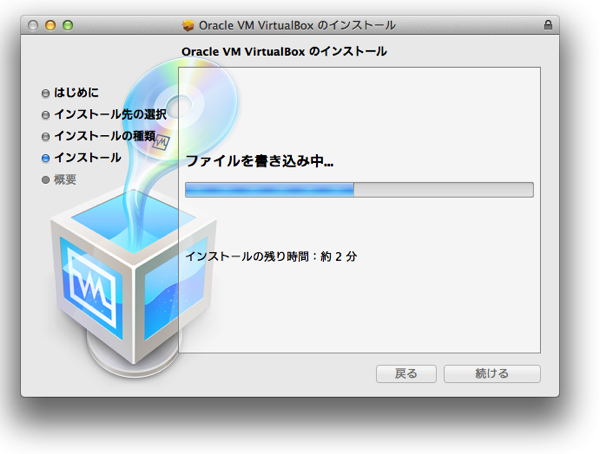This screenshot has width=600, height=454.
Task: Click the bullet next to はじめに
Action: (46, 93)
